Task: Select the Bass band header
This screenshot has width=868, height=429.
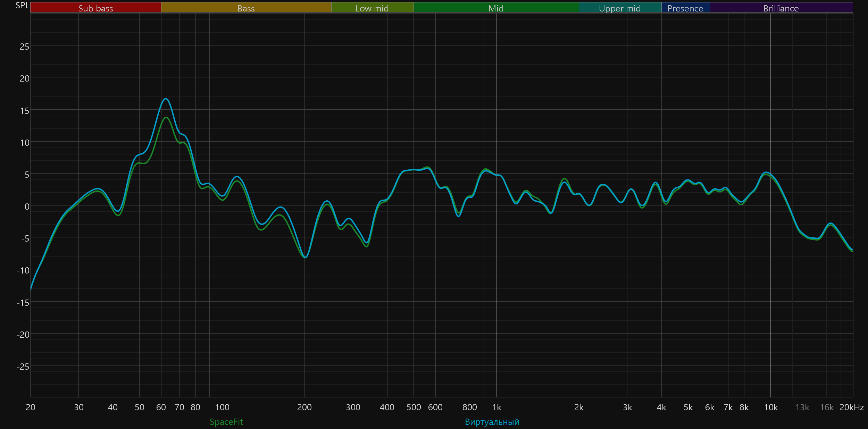Action: [246, 8]
